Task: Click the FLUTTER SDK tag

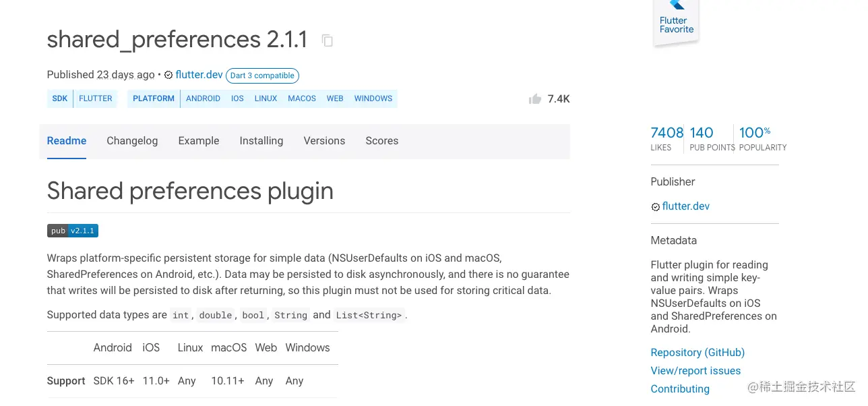Action: coord(96,98)
